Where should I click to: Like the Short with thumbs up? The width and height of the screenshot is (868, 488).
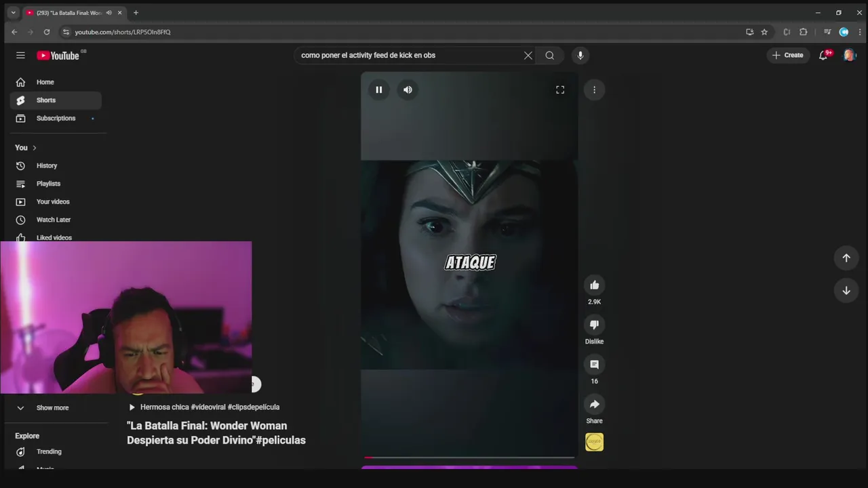(x=594, y=285)
